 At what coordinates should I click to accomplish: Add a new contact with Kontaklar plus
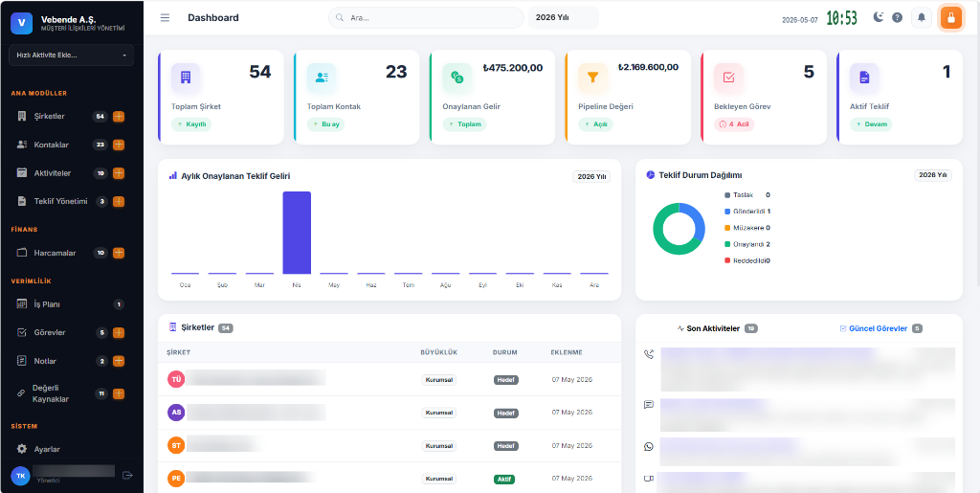pos(118,145)
